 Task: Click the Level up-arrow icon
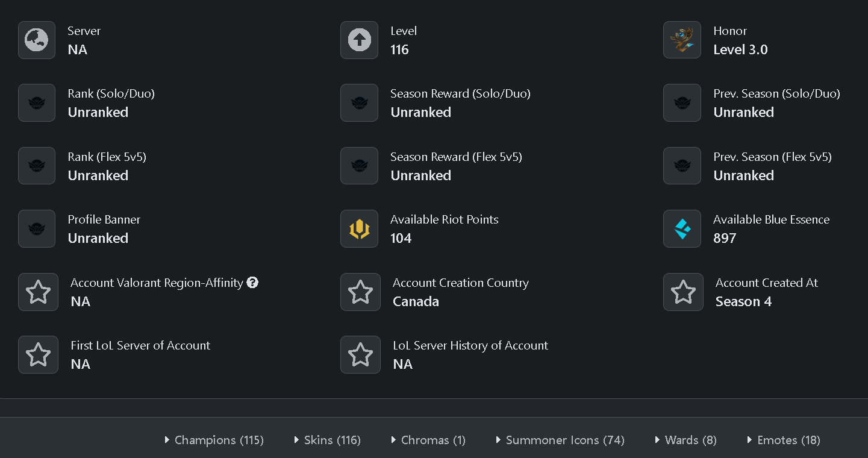(x=360, y=40)
